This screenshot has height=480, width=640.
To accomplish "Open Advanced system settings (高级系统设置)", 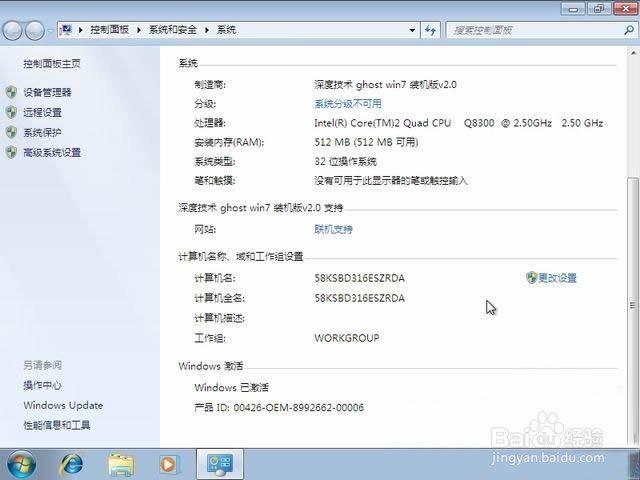I will click(52, 152).
